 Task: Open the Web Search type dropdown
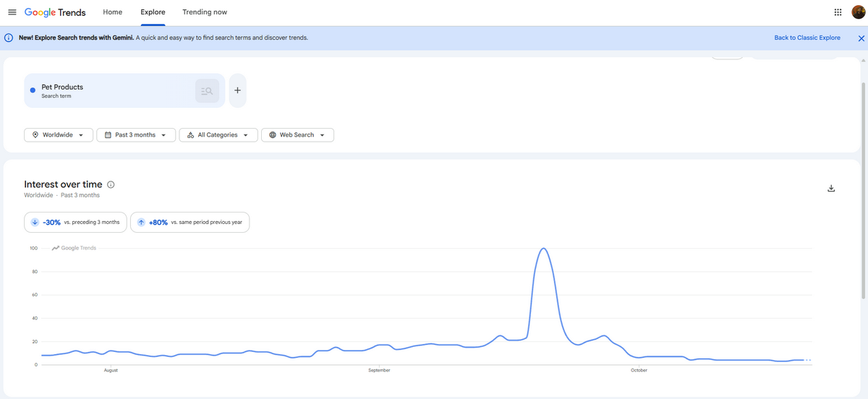pyautogui.click(x=297, y=135)
